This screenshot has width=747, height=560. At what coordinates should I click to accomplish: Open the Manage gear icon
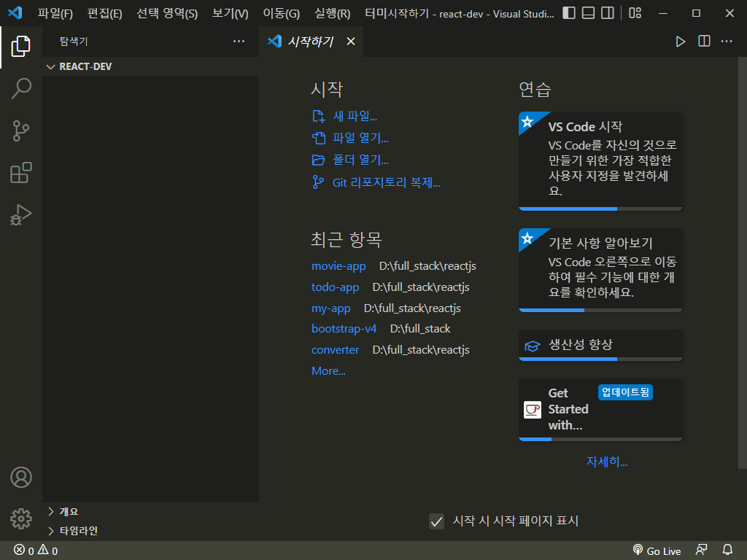pos(21,518)
